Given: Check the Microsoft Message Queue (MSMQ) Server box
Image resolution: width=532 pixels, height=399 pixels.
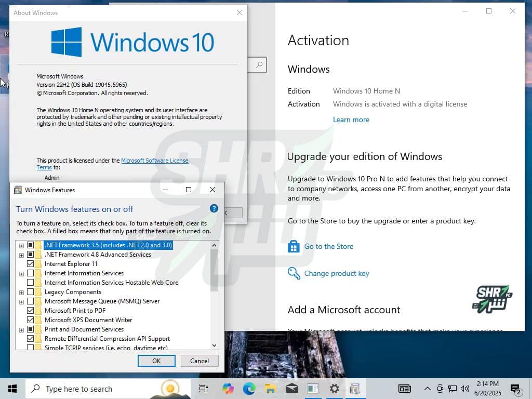Looking at the screenshot, I should pos(30,301).
